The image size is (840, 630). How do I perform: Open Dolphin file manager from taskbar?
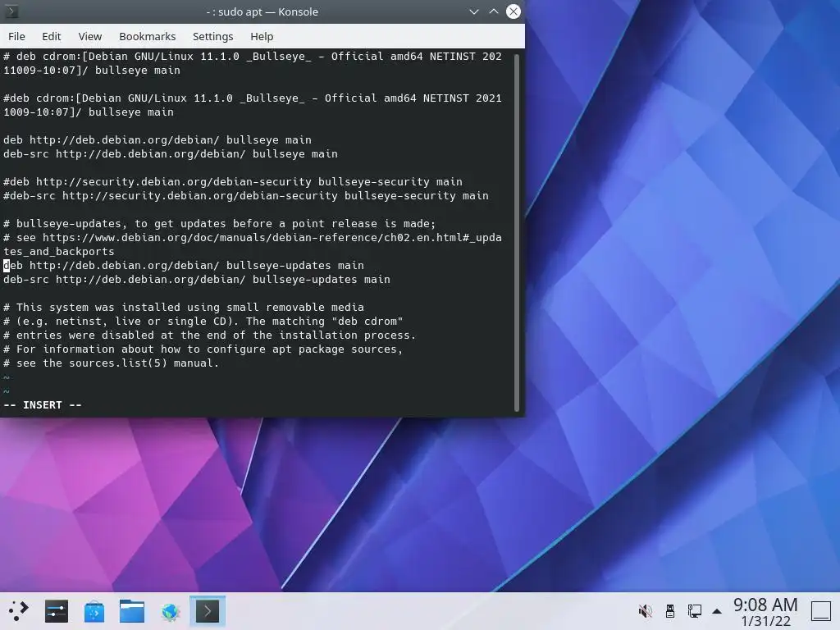coord(132,611)
